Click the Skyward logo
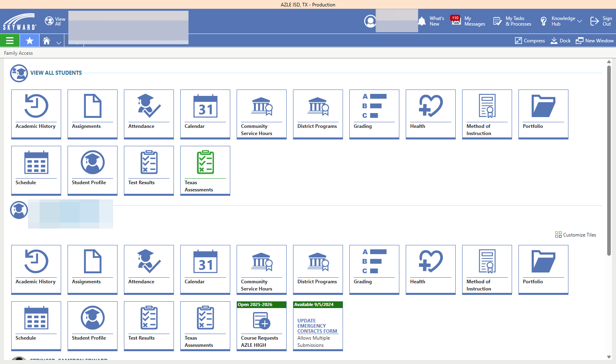The image size is (616, 364). click(x=20, y=22)
